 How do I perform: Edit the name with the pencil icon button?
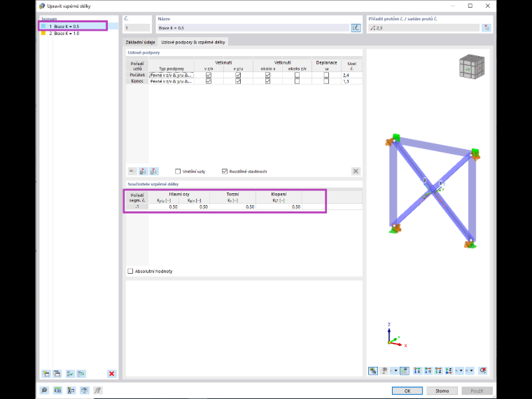click(x=356, y=28)
